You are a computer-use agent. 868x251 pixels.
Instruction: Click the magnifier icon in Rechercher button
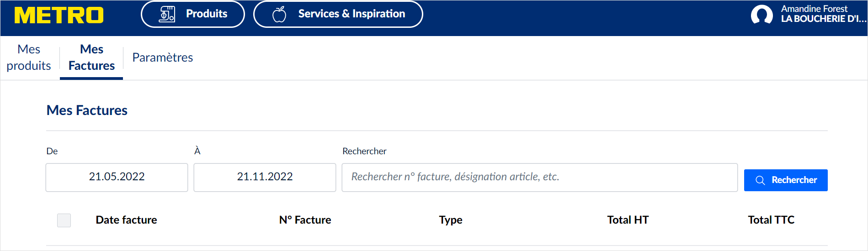760,180
